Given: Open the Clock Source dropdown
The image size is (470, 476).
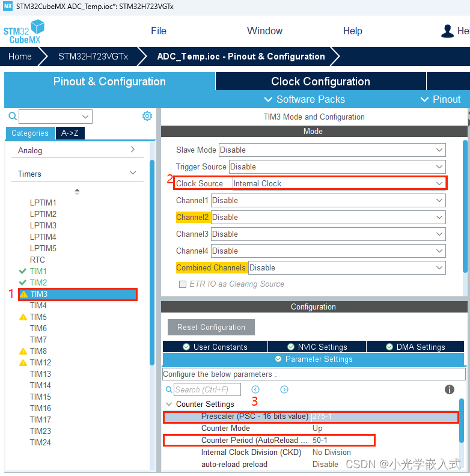Looking at the screenshot, I should [339, 183].
